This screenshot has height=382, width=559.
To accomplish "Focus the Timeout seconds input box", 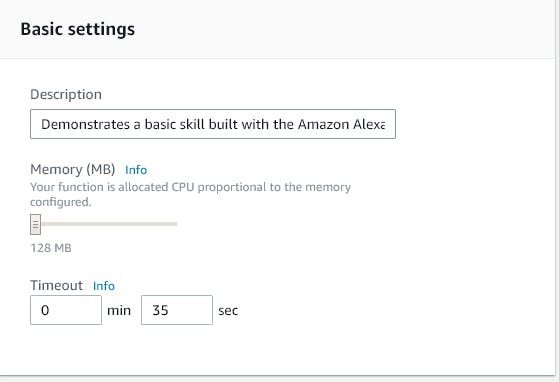I will click(x=177, y=310).
